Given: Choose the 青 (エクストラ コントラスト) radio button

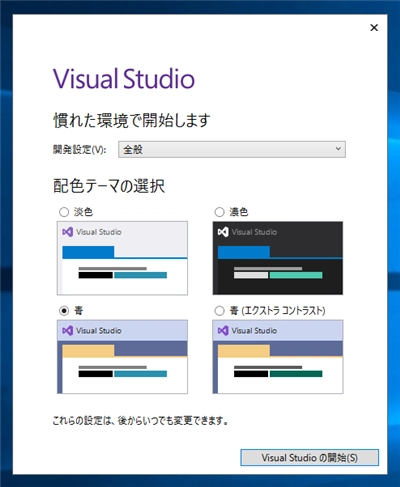Looking at the screenshot, I should [219, 311].
